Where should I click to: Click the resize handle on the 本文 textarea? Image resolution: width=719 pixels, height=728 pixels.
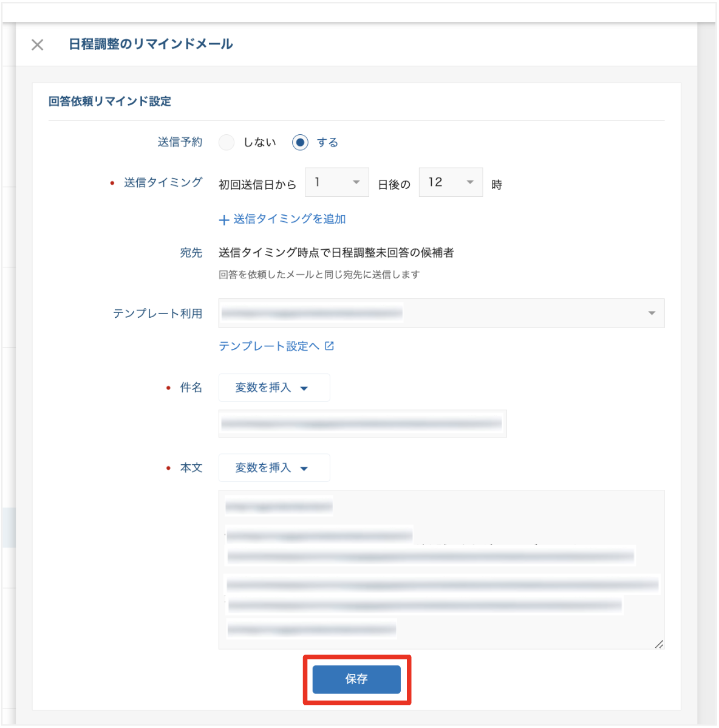pyautogui.click(x=659, y=644)
